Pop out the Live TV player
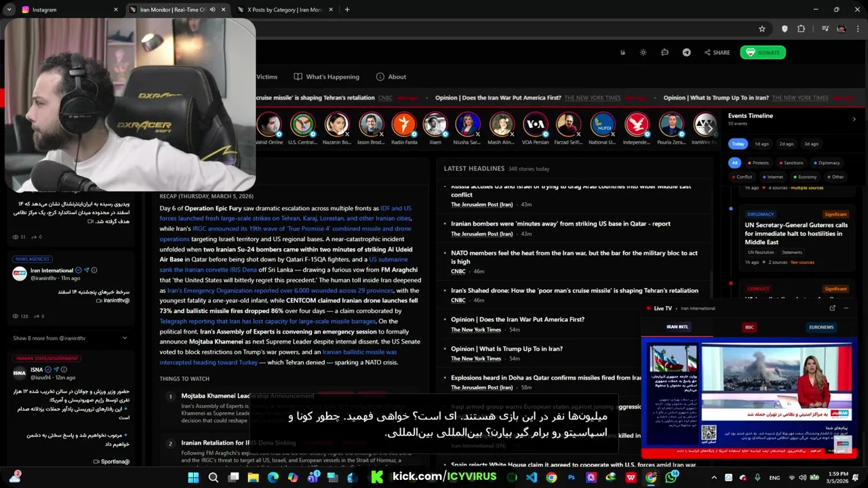868x488 pixels. point(832,308)
